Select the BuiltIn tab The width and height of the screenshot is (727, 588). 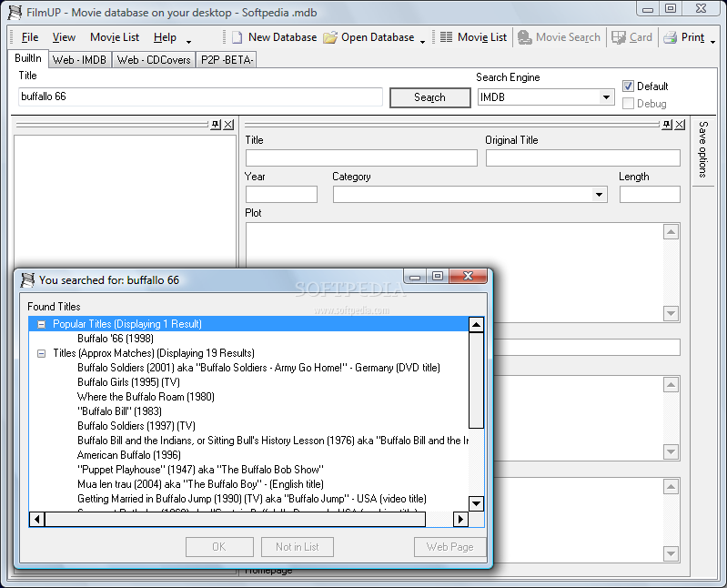28,58
